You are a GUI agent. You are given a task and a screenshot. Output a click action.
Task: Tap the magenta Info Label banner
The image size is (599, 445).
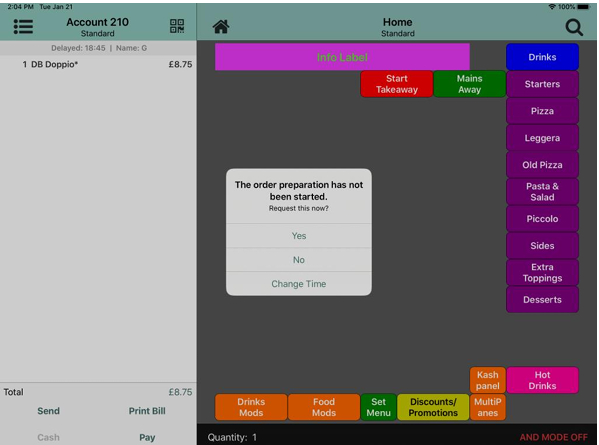[x=342, y=57]
